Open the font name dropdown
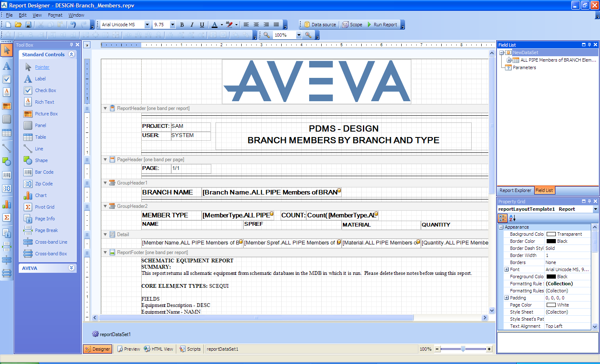The width and height of the screenshot is (600, 364). click(x=147, y=25)
